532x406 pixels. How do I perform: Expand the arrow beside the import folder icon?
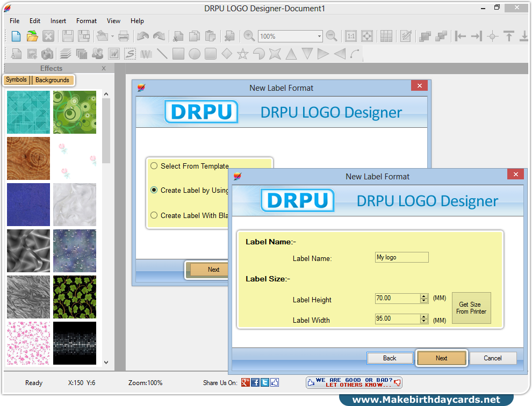coord(113,36)
